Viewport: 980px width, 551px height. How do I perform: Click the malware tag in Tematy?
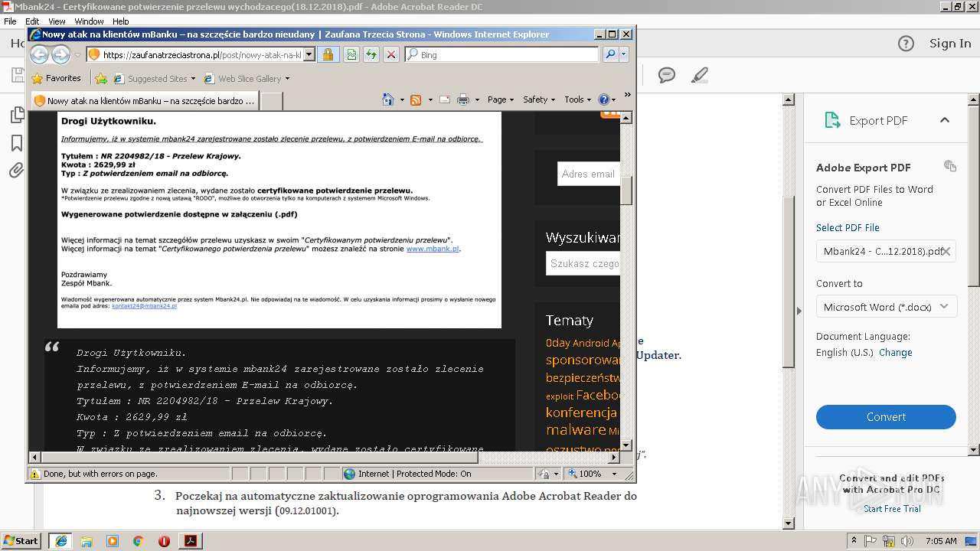point(576,429)
